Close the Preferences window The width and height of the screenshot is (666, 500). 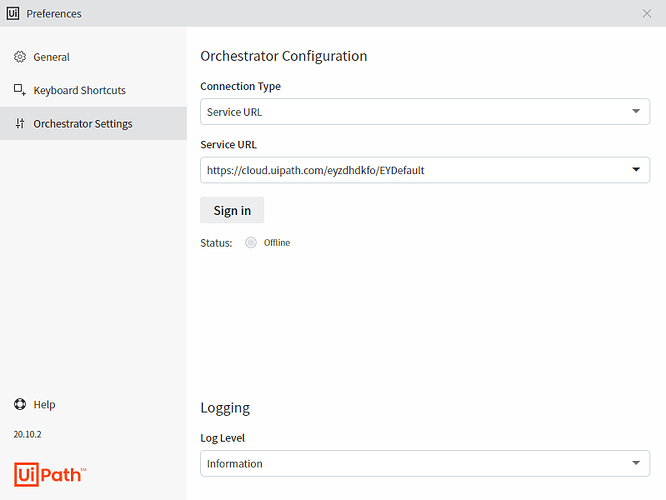pyautogui.click(x=647, y=14)
